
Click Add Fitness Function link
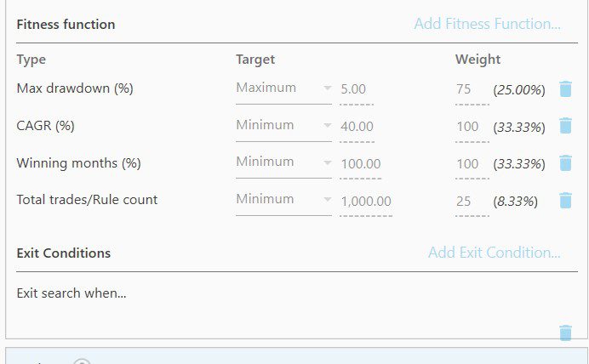pos(487,24)
